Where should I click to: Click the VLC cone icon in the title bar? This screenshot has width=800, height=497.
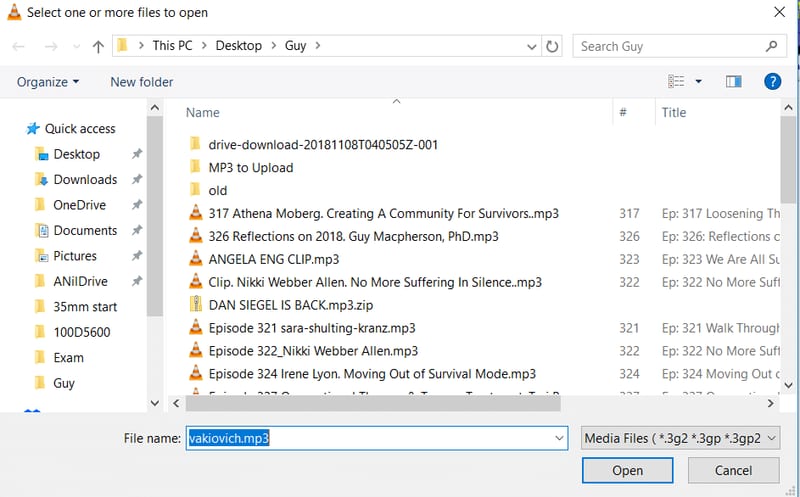(14, 12)
